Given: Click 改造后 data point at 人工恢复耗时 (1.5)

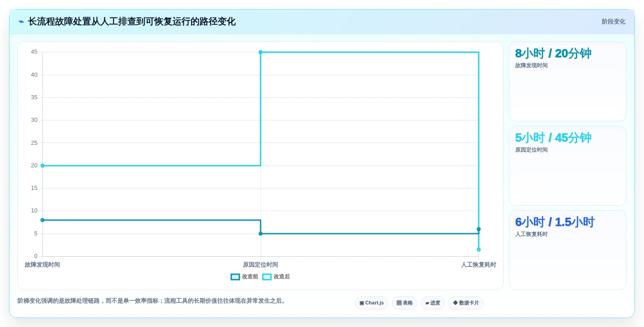Looking at the screenshot, I should (x=479, y=249).
